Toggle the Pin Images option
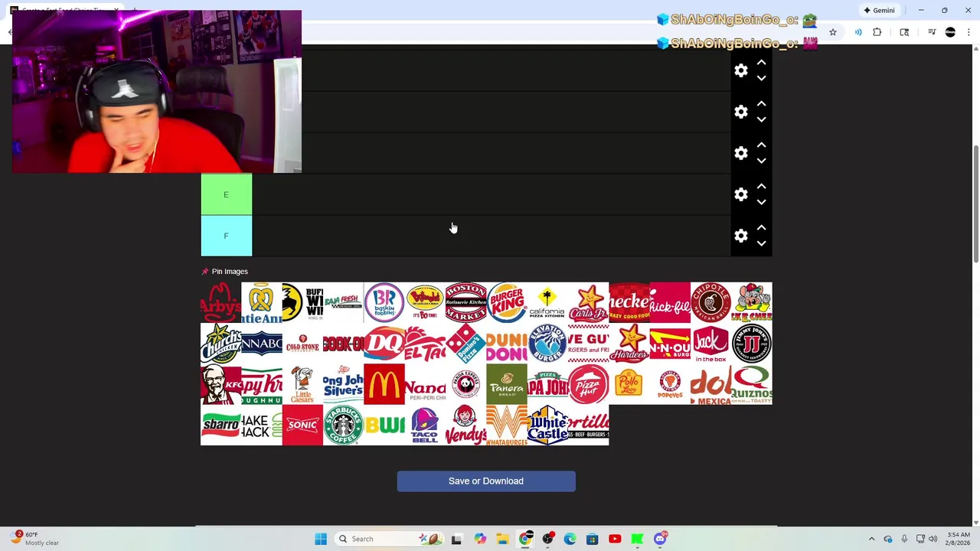Screen dimensions: 980x551 [x=224, y=271]
